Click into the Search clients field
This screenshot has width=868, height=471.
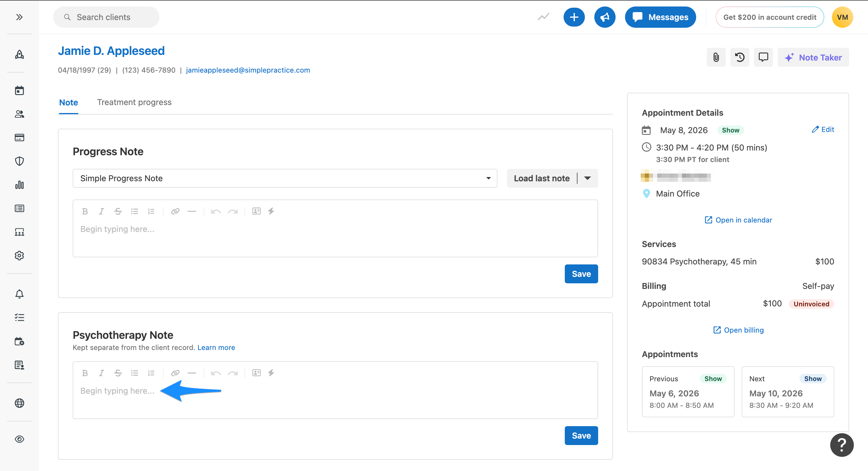coord(106,17)
